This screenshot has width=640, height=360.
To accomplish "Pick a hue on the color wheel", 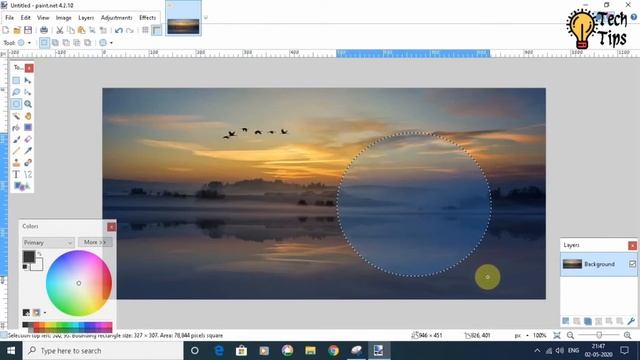I will tap(78, 283).
